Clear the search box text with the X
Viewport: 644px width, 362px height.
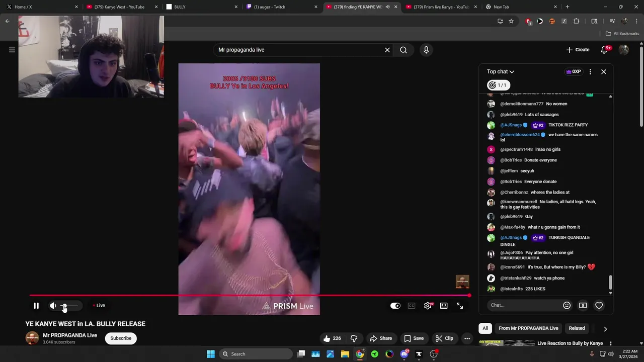(387, 50)
